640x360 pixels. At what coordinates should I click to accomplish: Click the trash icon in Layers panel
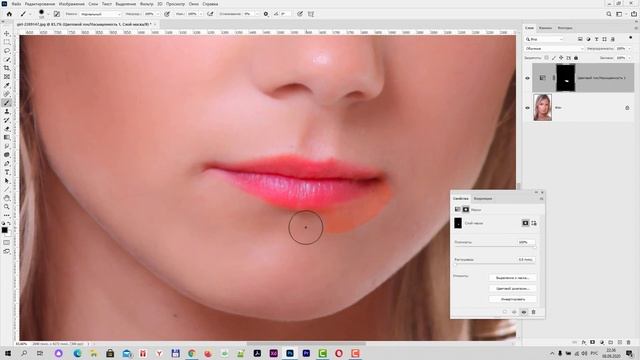click(x=629, y=342)
